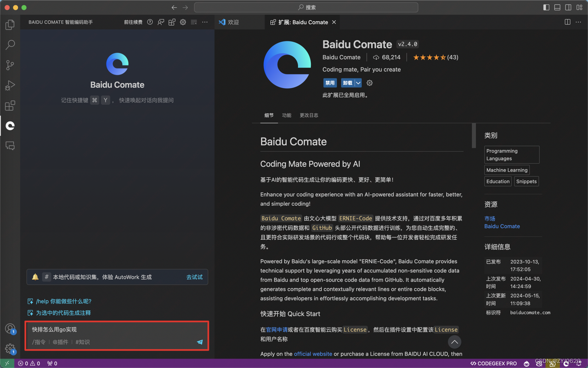
Task: Click the 前往续费 link
Action: 133,22
